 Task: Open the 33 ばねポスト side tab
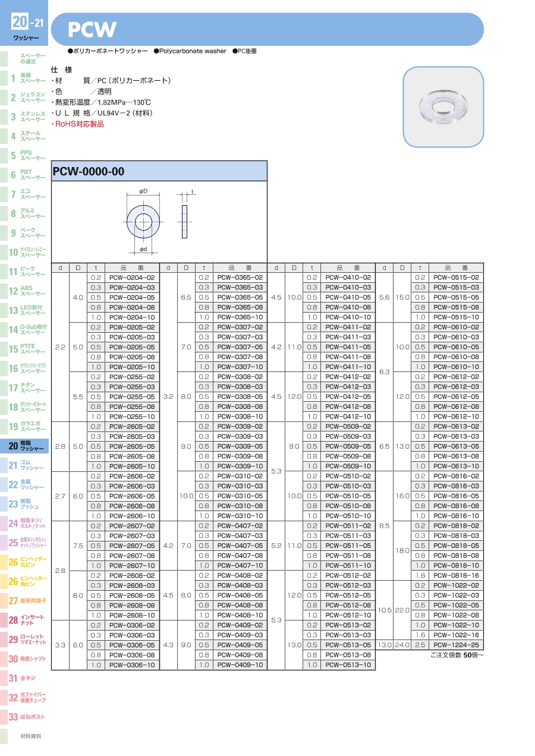pos(24,717)
